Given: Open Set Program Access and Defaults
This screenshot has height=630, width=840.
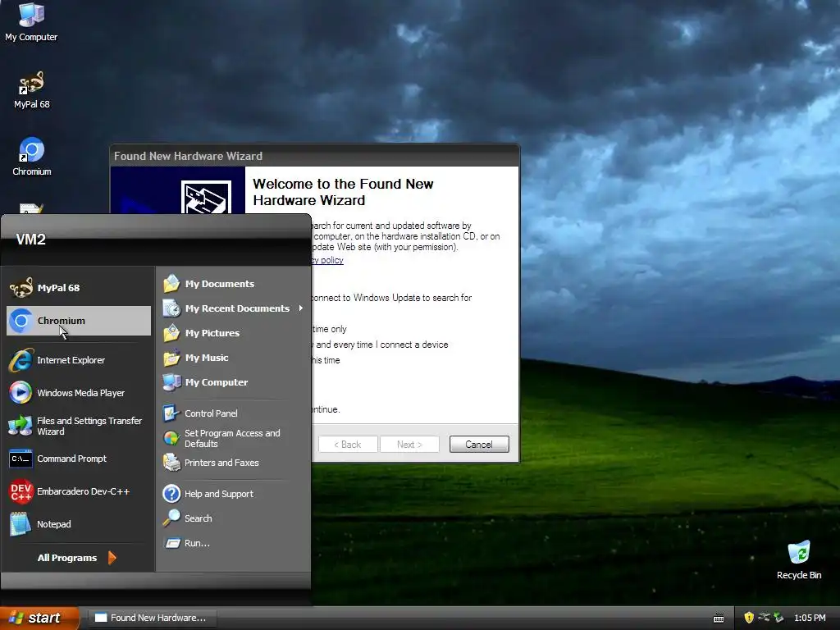Looking at the screenshot, I should point(232,438).
